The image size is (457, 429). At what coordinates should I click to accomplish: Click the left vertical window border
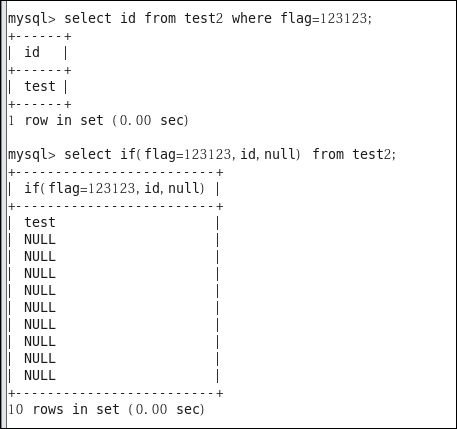(x=4, y=213)
